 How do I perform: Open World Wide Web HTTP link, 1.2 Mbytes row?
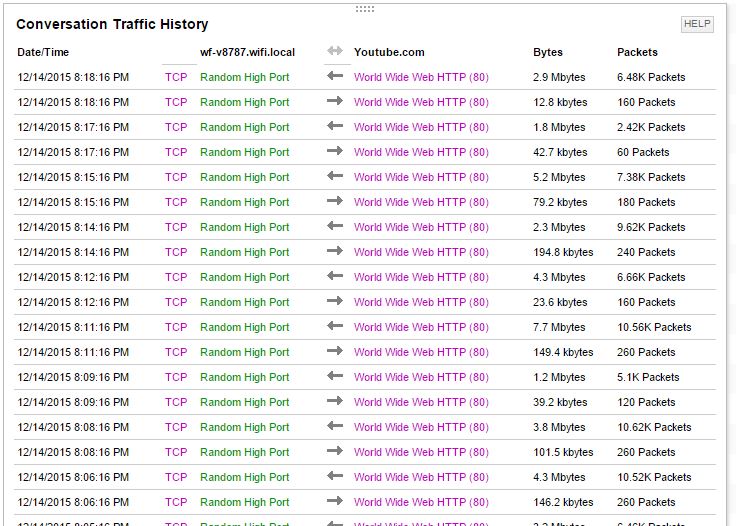421,377
